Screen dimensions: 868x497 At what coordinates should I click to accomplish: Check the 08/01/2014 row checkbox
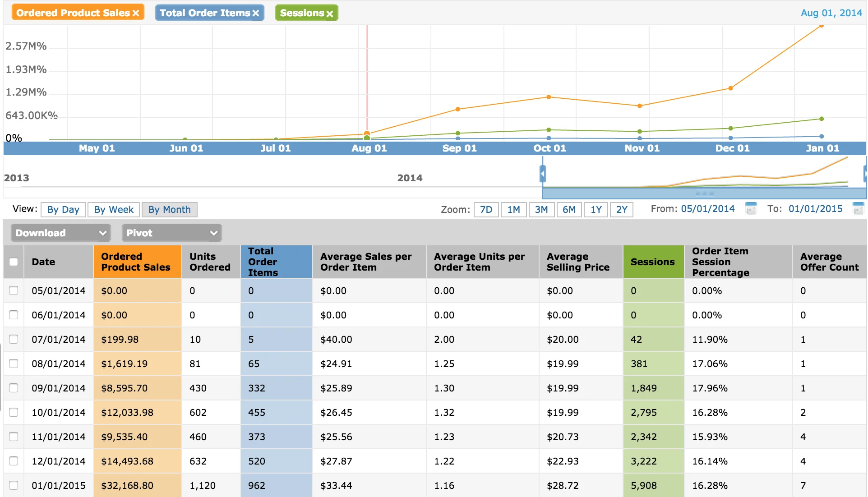tap(14, 364)
